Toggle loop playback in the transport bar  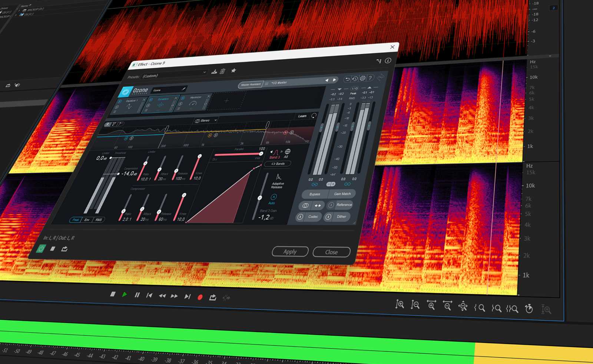tap(213, 297)
